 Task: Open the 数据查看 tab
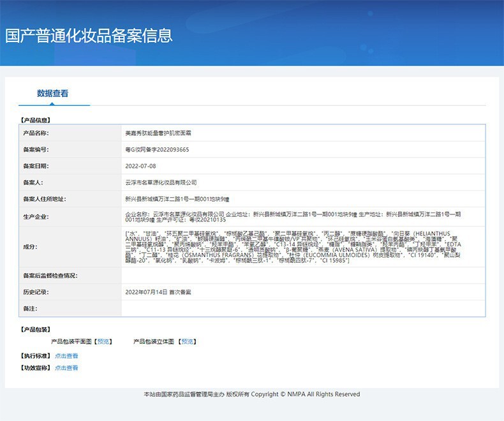pos(52,94)
